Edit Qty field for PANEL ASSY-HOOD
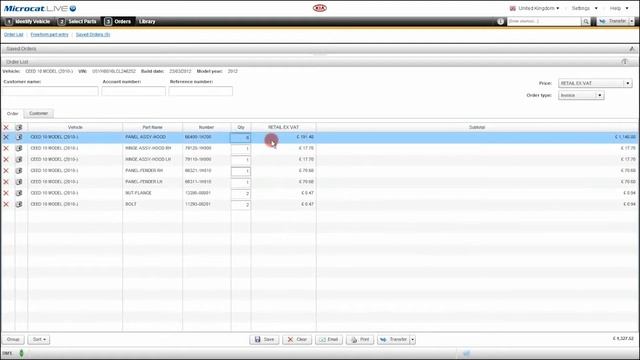The width and height of the screenshot is (640, 360). click(x=241, y=138)
